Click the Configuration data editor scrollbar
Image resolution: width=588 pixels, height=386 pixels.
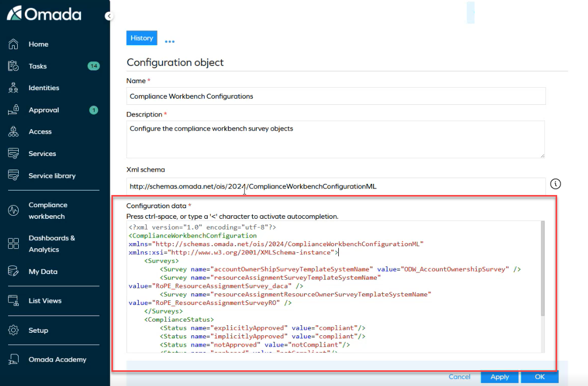pos(542,268)
